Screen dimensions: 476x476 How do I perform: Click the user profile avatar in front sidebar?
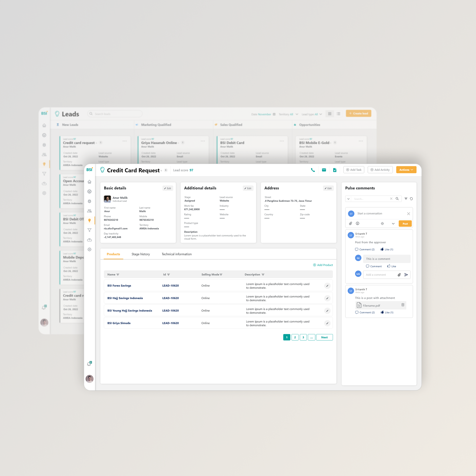[x=90, y=379]
